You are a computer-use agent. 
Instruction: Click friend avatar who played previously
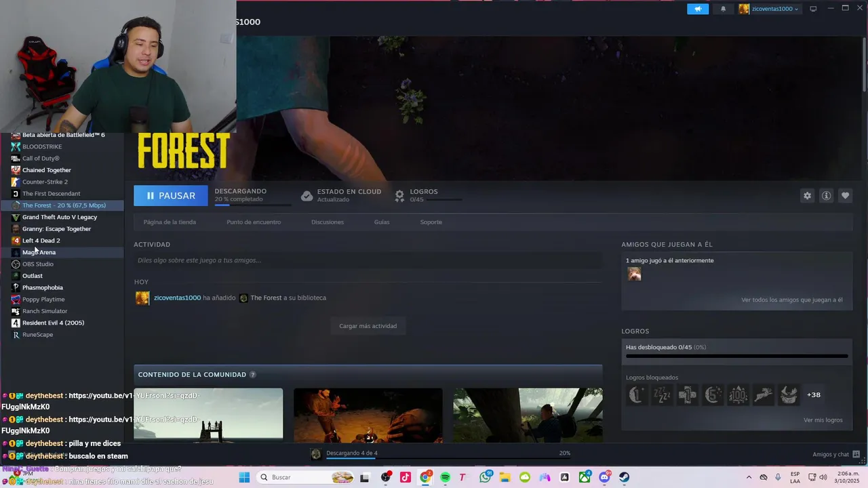634,274
